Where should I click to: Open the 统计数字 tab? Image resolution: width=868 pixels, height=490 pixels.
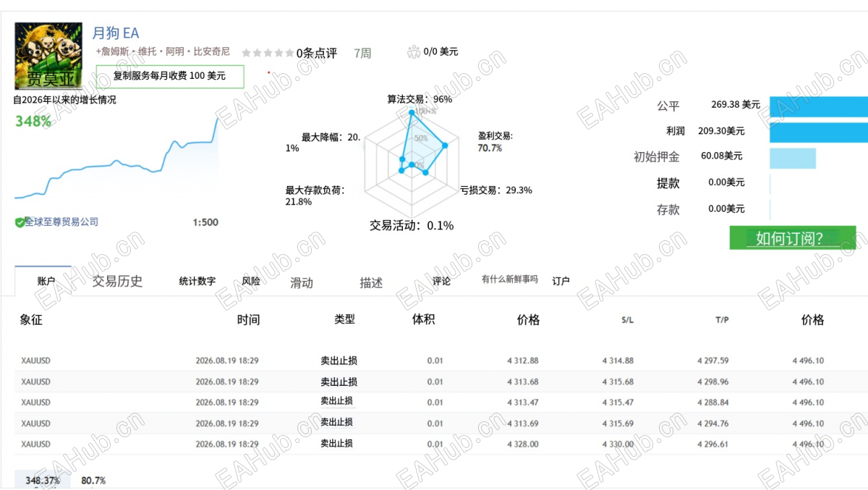tap(197, 282)
